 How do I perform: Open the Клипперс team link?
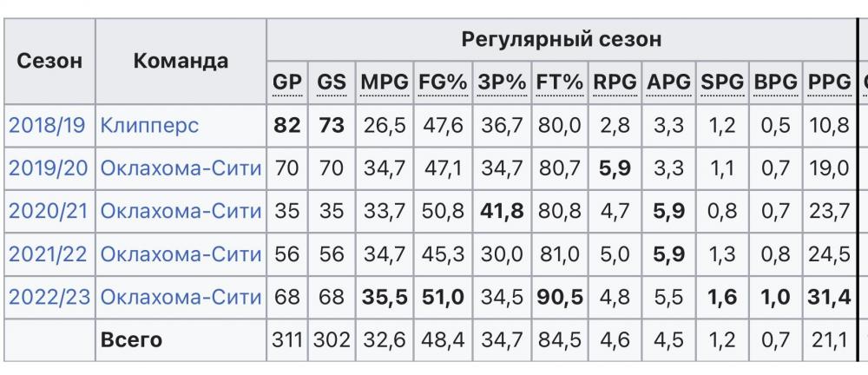point(149,125)
